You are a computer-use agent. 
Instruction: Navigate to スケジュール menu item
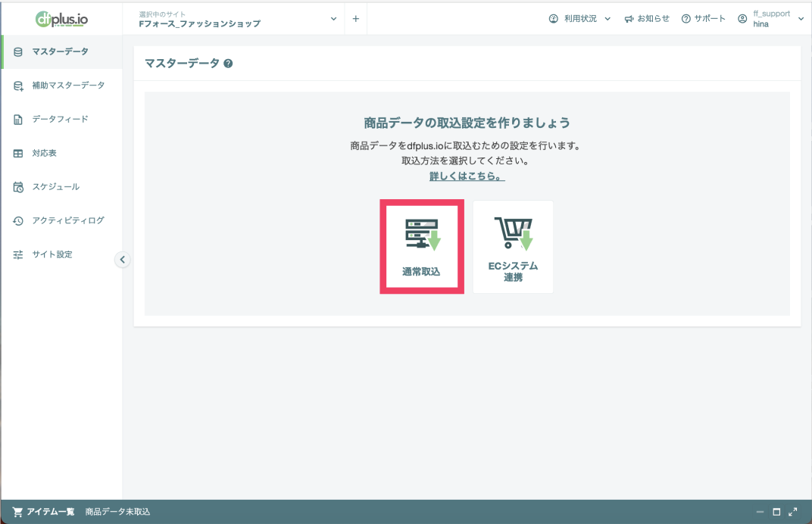point(61,187)
